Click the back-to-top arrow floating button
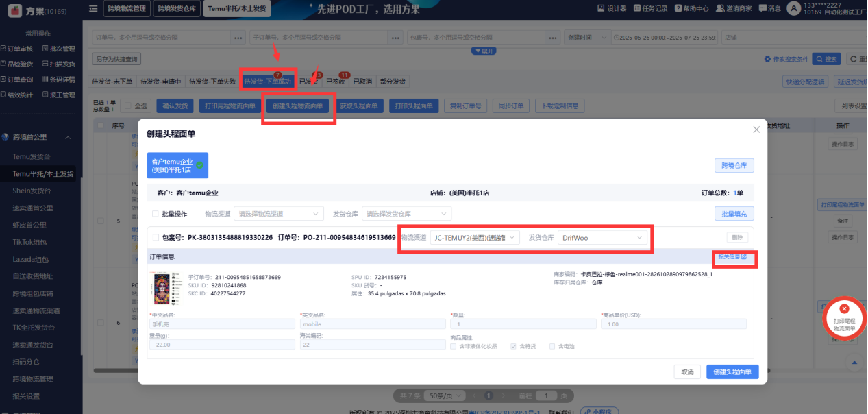 pos(854,362)
